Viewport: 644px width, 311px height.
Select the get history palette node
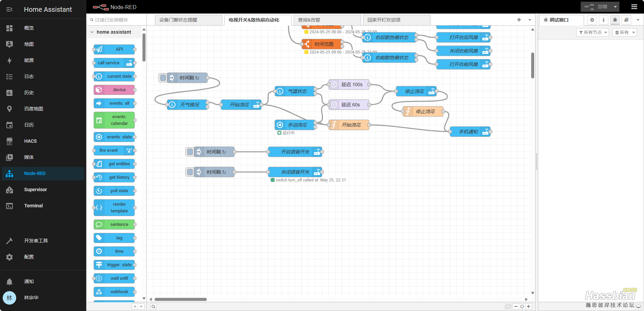pos(114,177)
